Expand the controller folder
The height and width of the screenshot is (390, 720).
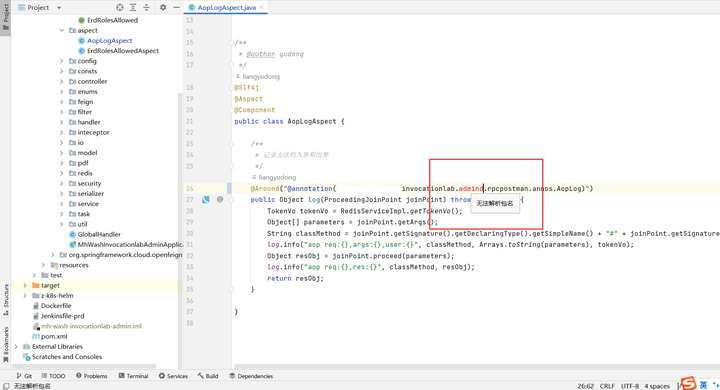[x=62, y=81]
